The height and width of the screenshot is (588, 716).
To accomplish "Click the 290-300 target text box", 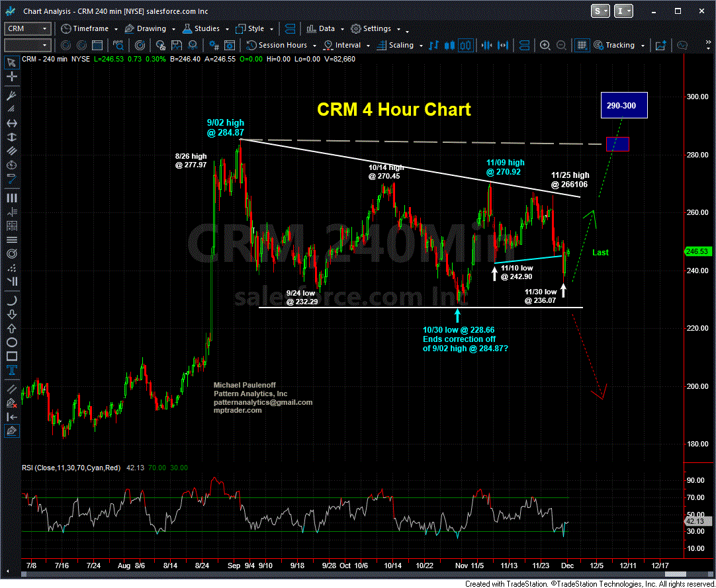I will (x=624, y=105).
